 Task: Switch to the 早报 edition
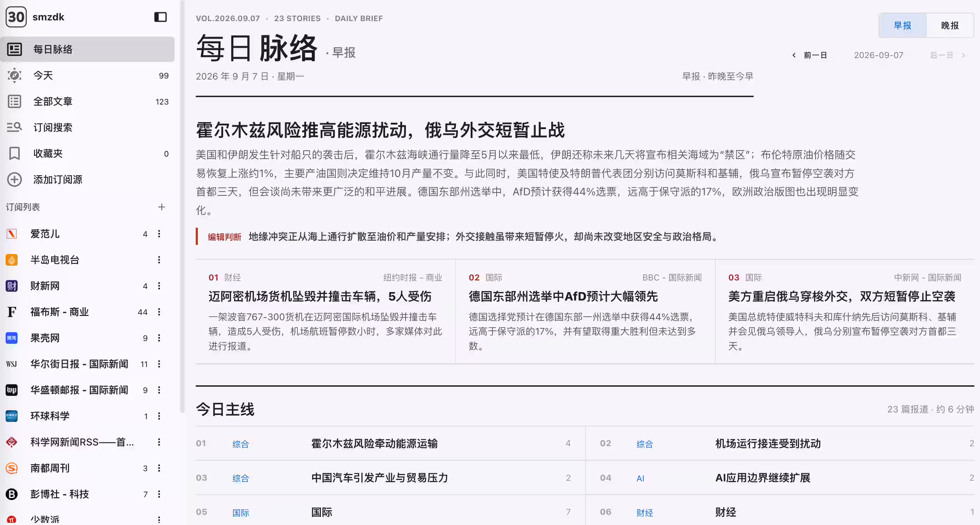tap(903, 25)
